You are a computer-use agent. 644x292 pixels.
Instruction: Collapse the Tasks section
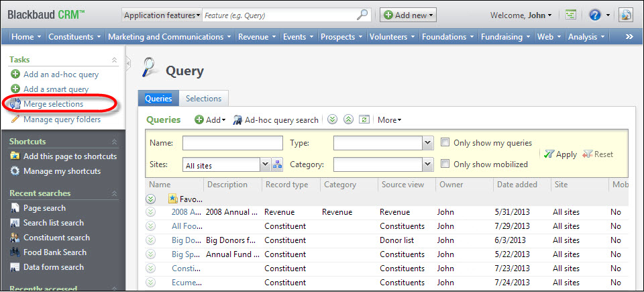click(114, 60)
